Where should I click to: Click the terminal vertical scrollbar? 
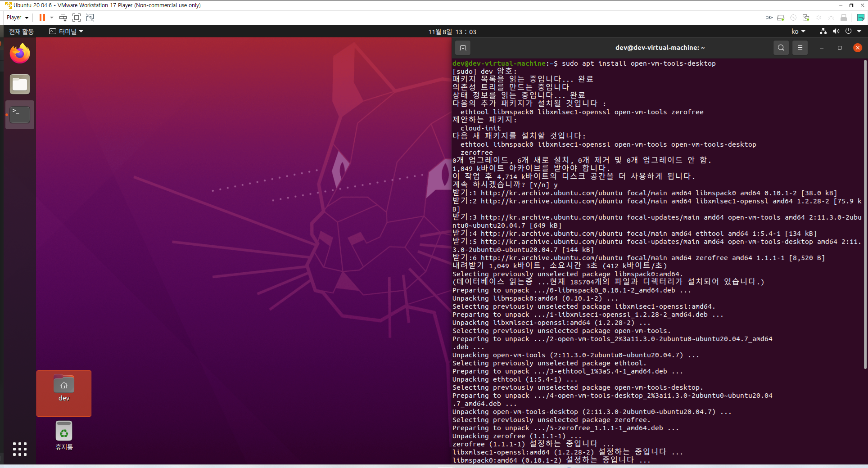[x=865, y=215]
